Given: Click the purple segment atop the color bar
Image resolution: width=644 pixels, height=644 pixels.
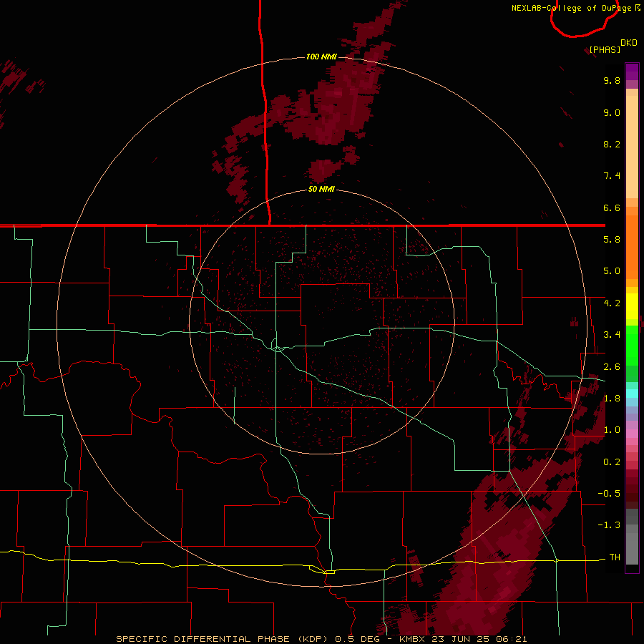Looking at the screenshot, I should pyautogui.click(x=632, y=72).
